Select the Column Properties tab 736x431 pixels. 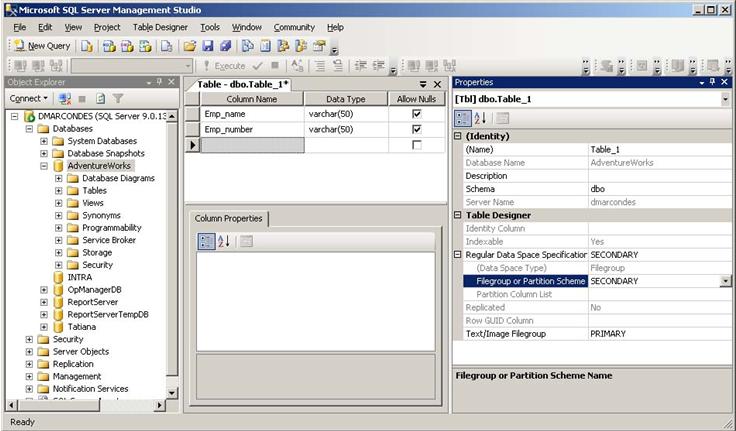click(x=227, y=218)
